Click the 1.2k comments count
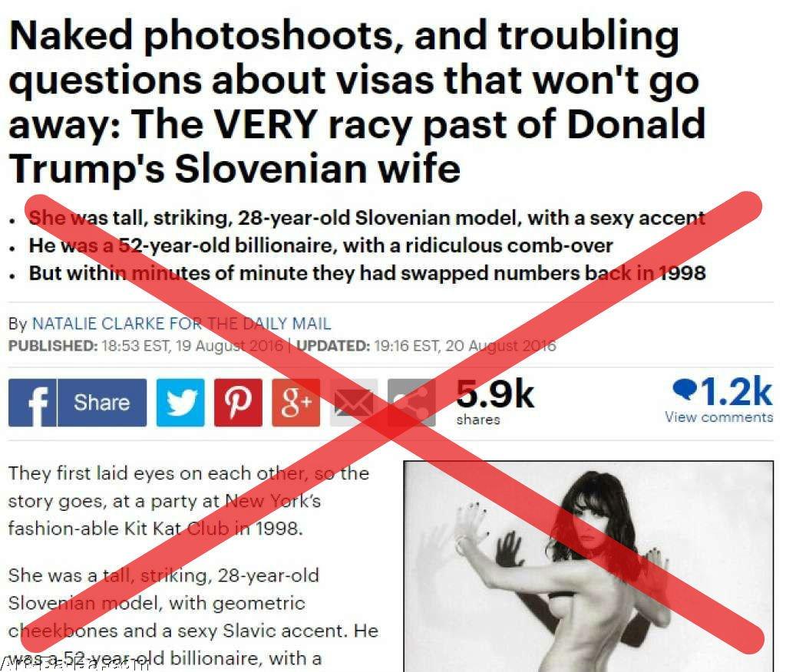 pos(736,391)
